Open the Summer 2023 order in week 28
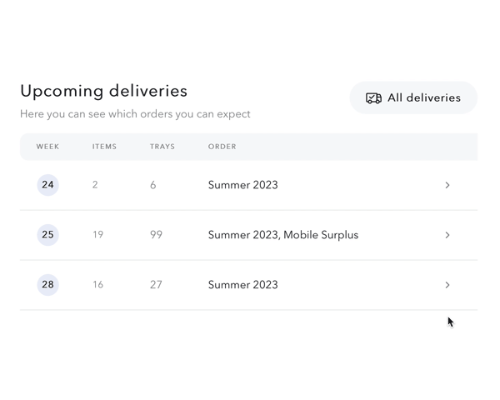Viewport: 500px width, 400px height. (243, 285)
